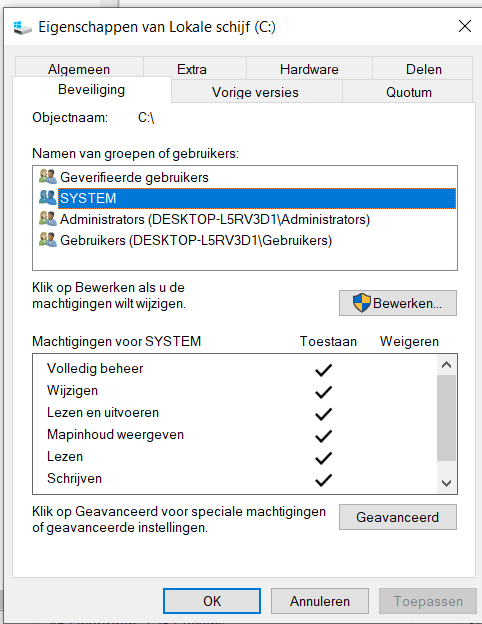Switch to the Algemeen tab
Viewport: 482px width, 624px height.
[79, 68]
